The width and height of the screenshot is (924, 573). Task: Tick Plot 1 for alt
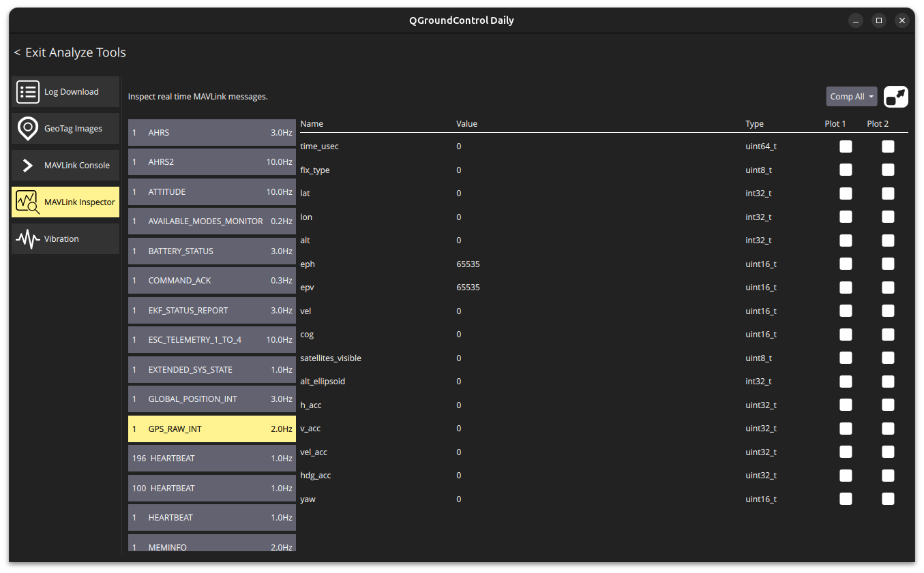846,241
